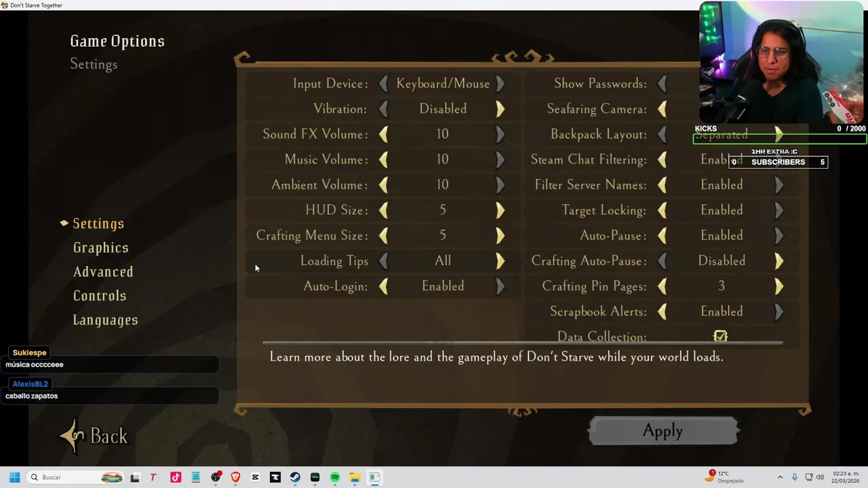Image resolution: width=868 pixels, height=488 pixels.
Task: Switch to OBS Studio in taskbar
Action: click(x=216, y=477)
